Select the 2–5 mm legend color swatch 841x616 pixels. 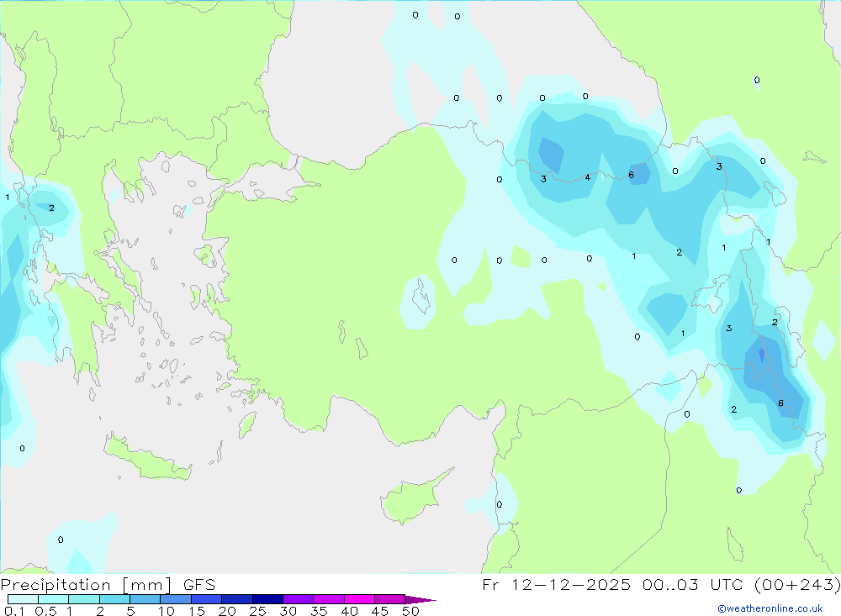tap(114, 599)
